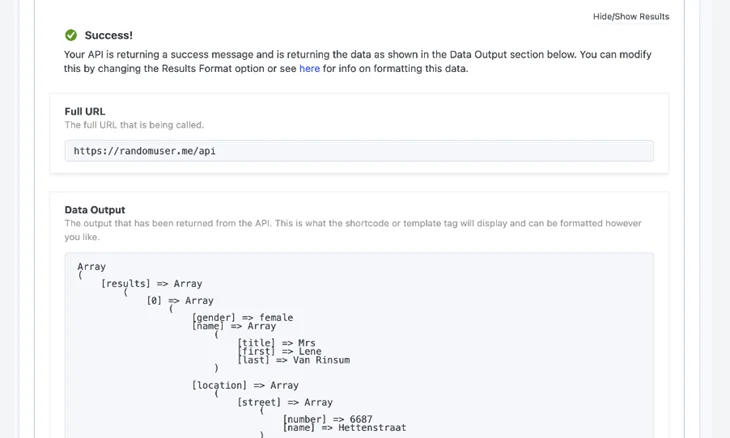Click the green Success checkmark icon
Image resolution: width=730 pixels, height=438 pixels.
(71, 35)
